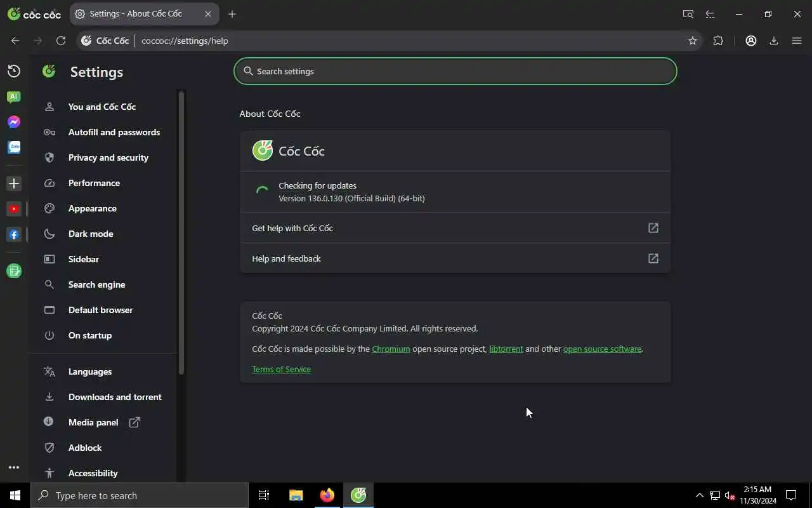This screenshot has height=508, width=812.
Task: Reload the current page
Action: tap(61, 41)
